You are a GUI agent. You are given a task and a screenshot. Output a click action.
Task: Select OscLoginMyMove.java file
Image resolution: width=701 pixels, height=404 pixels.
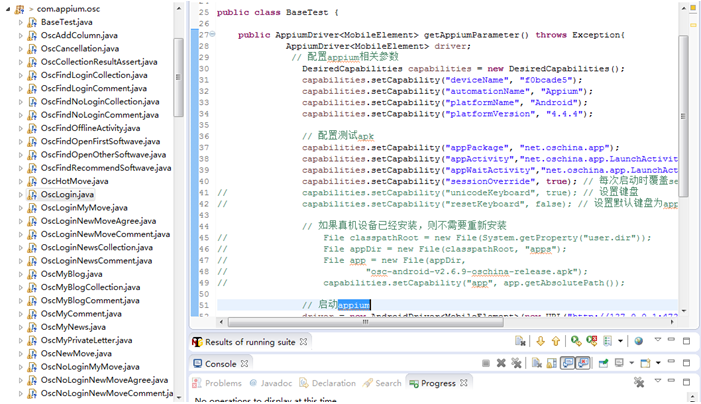click(x=84, y=208)
